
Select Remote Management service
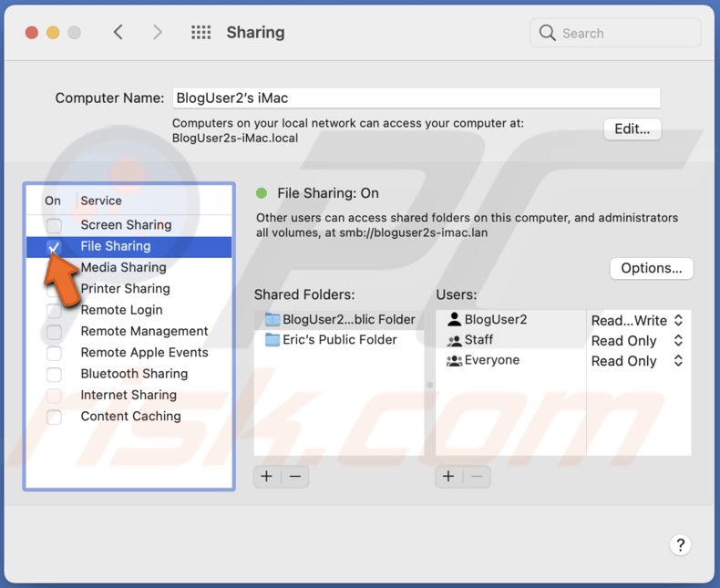coord(144,331)
